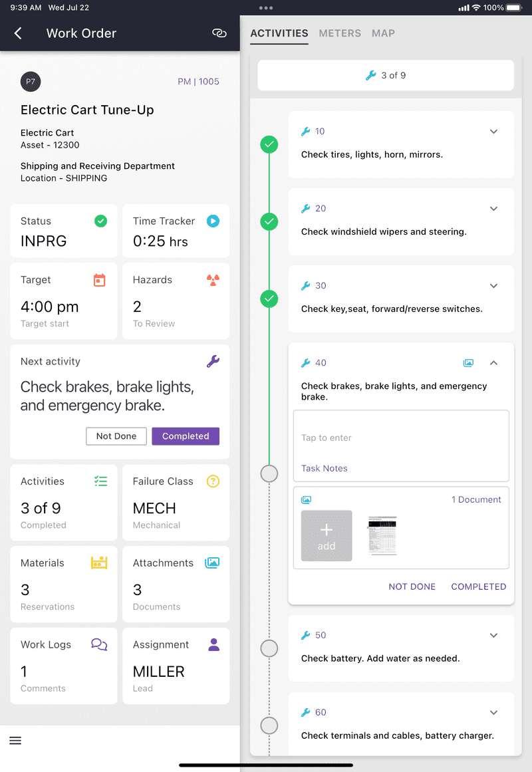Mark task 40 circle as complete
This screenshot has width=532, height=772.
point(269,473)
